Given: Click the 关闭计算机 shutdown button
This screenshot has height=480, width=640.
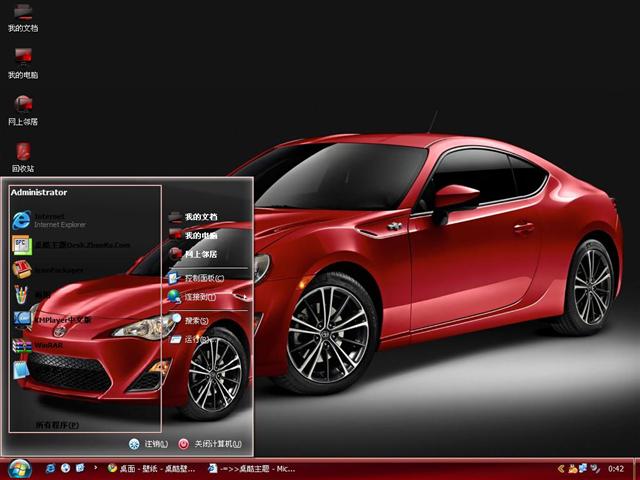Looking at the screenshot, I should coord(210,444).
